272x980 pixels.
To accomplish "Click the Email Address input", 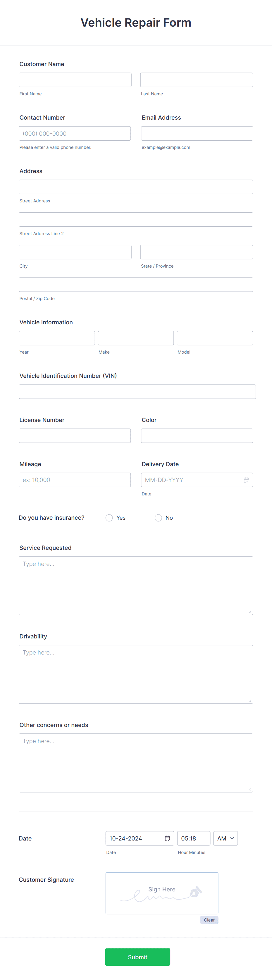I will tap(197, 134).
